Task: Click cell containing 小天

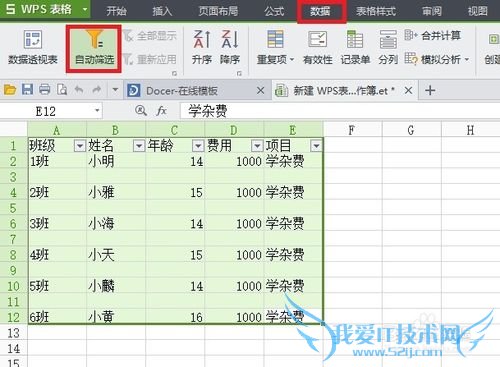Action: [116, 255]
